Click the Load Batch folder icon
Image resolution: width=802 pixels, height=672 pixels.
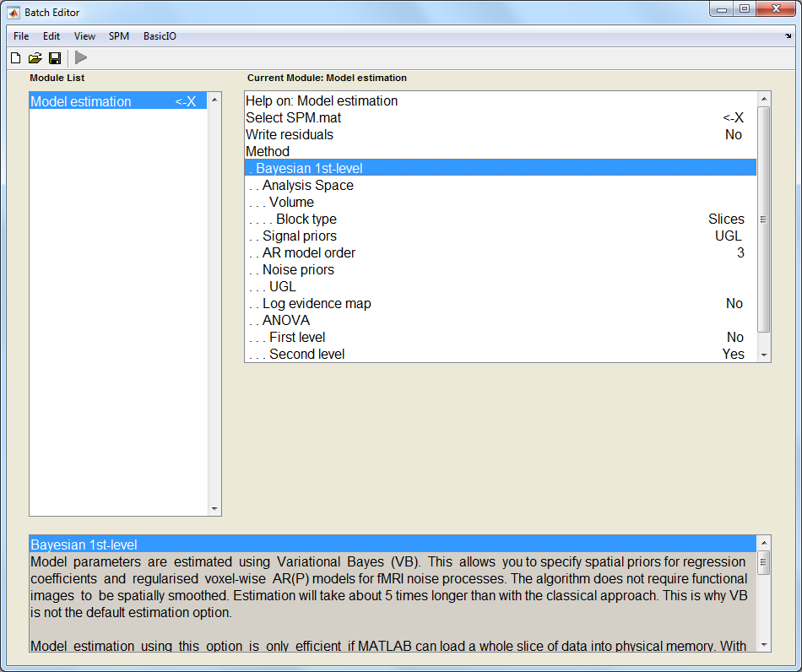[35, 58]
